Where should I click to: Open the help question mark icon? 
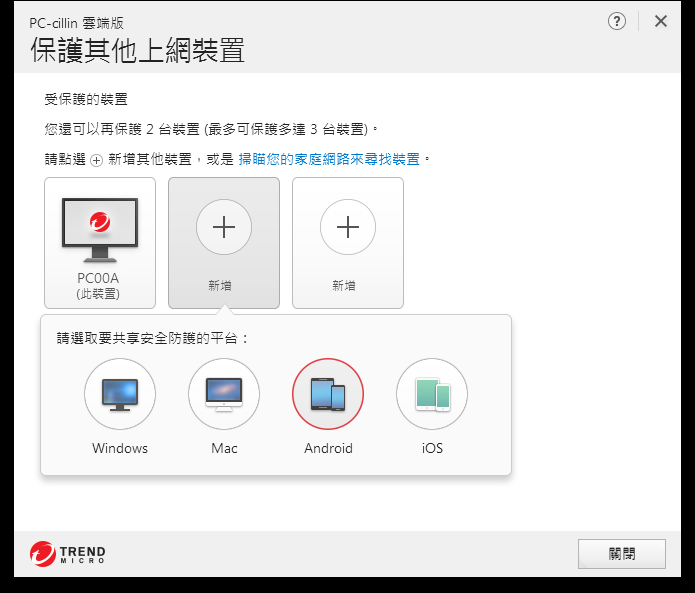(x=617, y=21)
